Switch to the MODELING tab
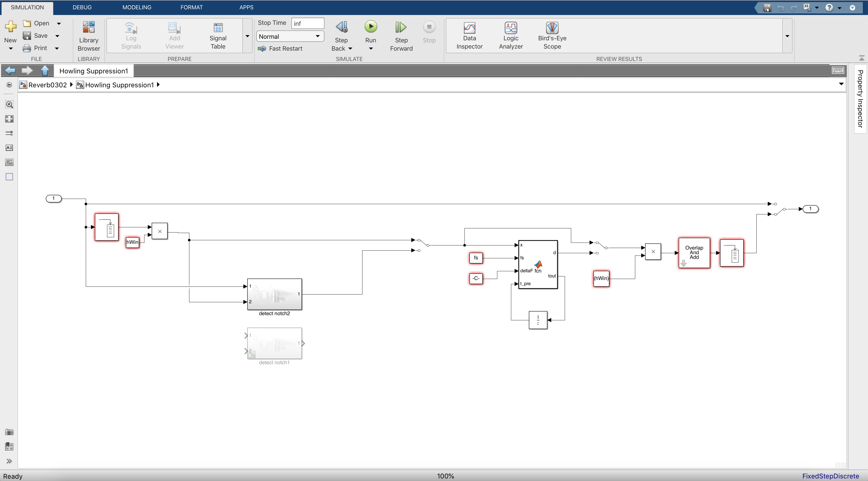The image size is (868, 481). coord(136,7)
